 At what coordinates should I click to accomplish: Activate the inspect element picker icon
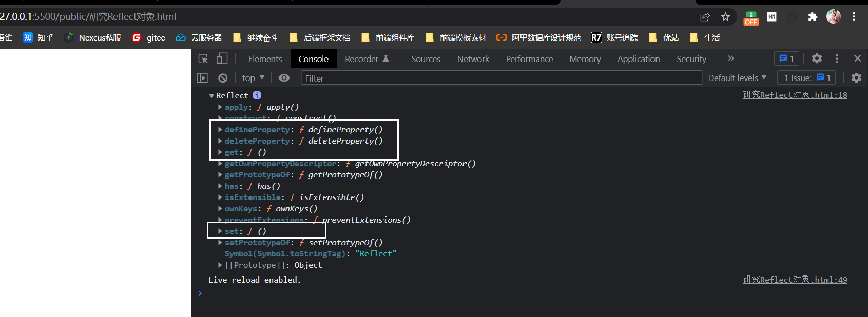pos(203,58)
